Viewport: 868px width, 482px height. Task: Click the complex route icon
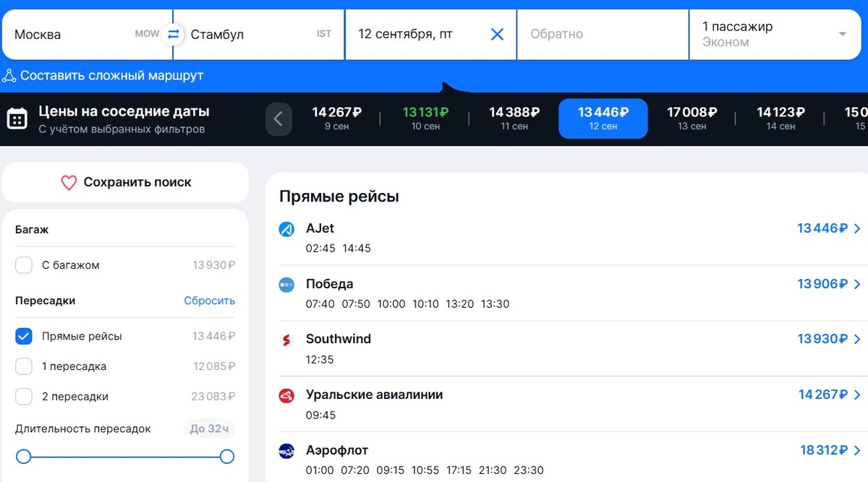point(9,76)
